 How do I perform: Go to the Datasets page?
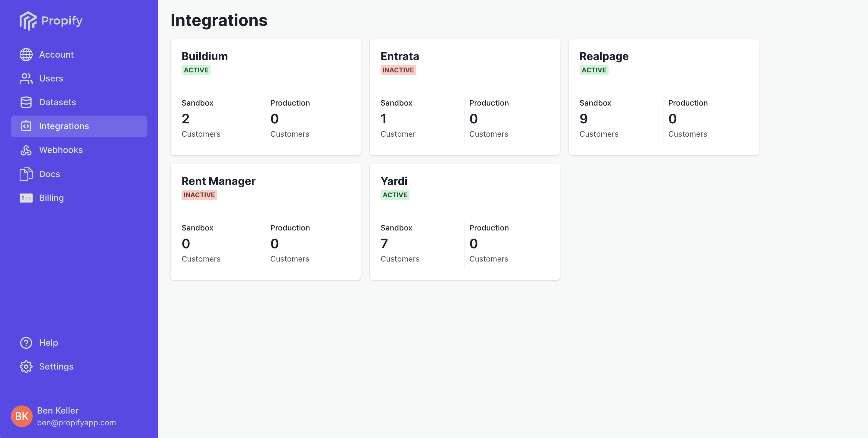point(57,102)
